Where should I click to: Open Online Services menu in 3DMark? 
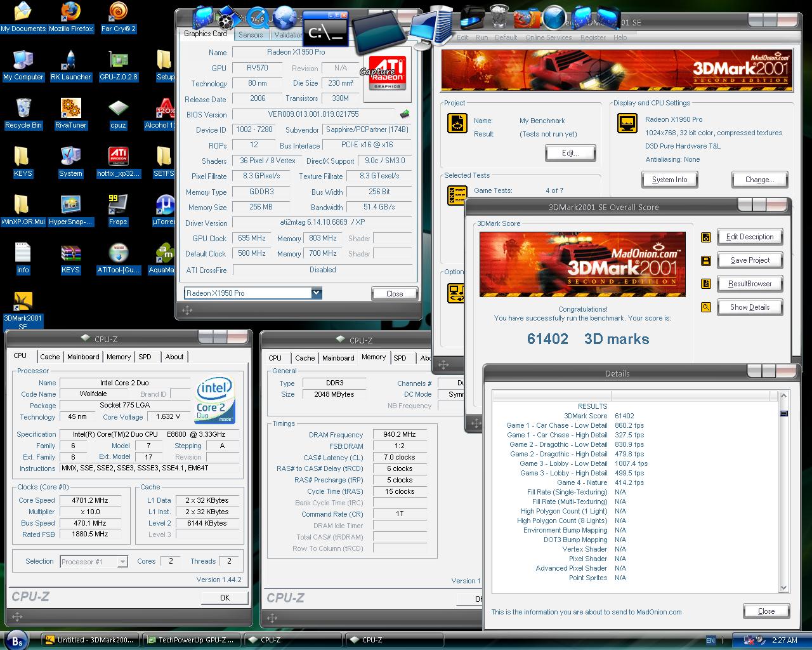click(x=549, y=37)
